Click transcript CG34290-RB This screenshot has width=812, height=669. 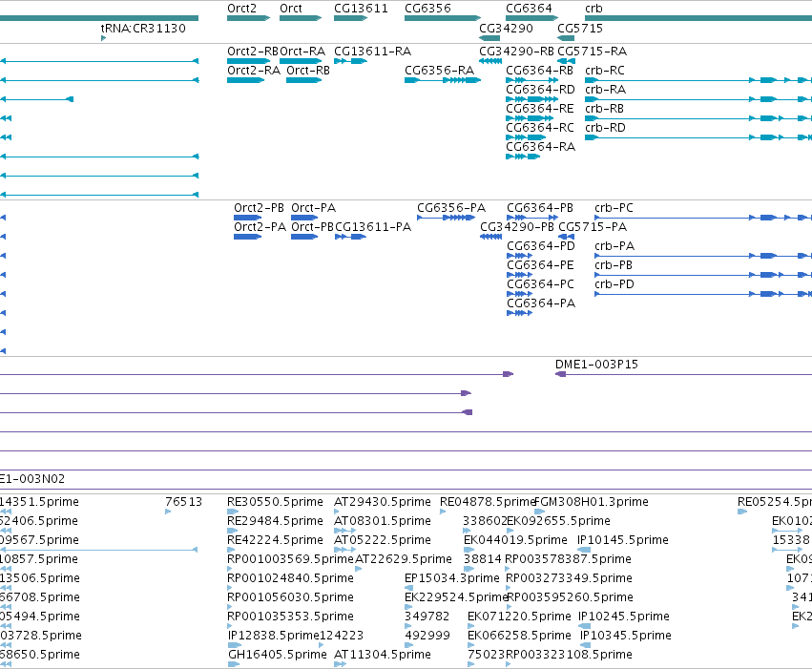point(490,61)
